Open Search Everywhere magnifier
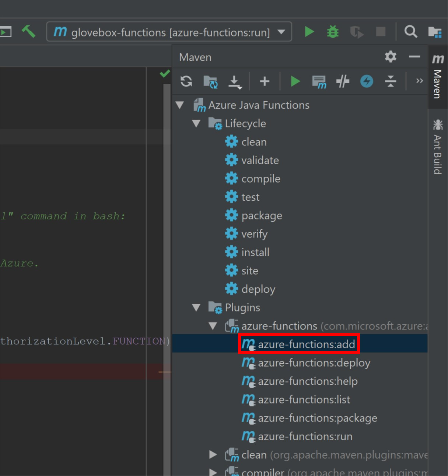Image resolution: width=448 pixels, height=476 pixels. pos(410,32)
